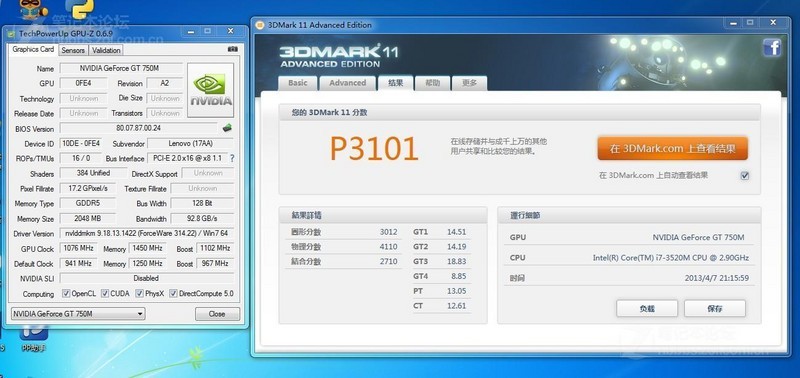The image size is (800, 378).
Task: Click the 3DMark 11 title bar icon
Action: (259, 24)
